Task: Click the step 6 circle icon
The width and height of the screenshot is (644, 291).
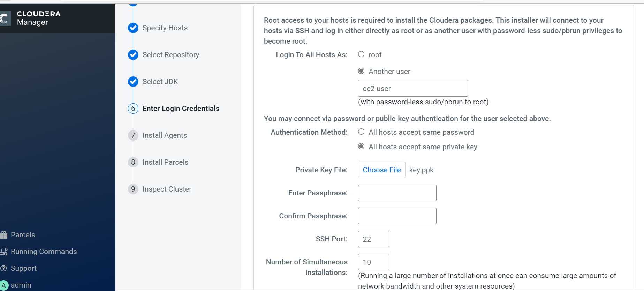Action: [133, 109]
